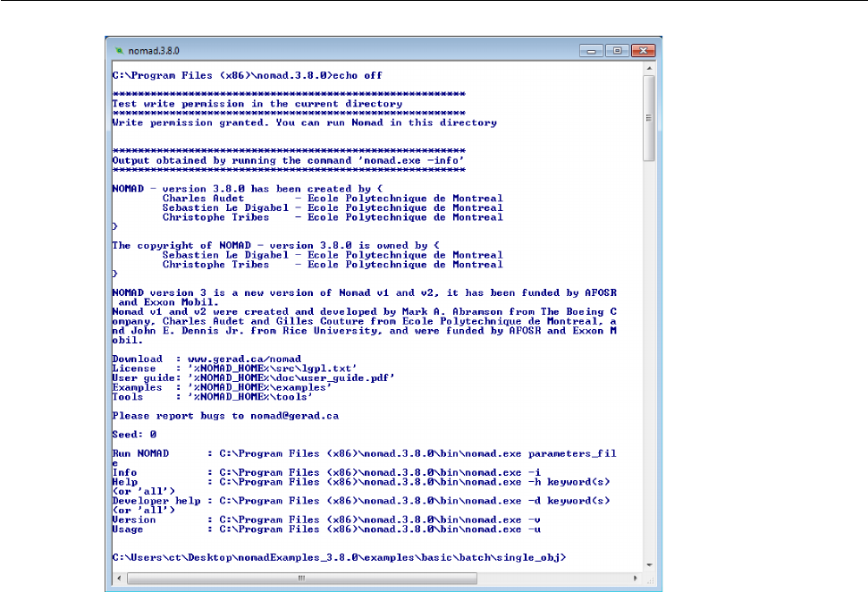Viewport: 868px width, 592px height.
Task: Click the 'Usage' nomad.exe -u line
Action: 326,529
